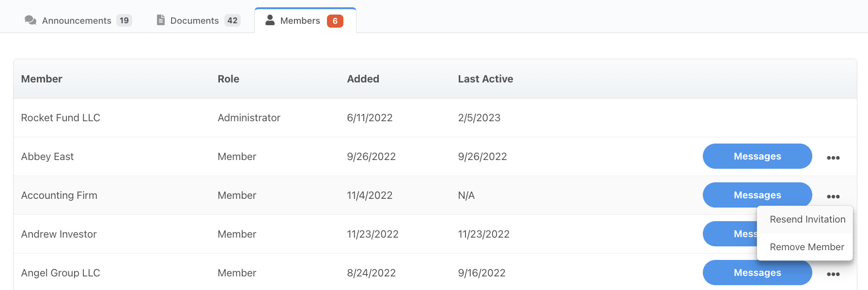Open Messages for Andrew Investor

coord(730,234)
